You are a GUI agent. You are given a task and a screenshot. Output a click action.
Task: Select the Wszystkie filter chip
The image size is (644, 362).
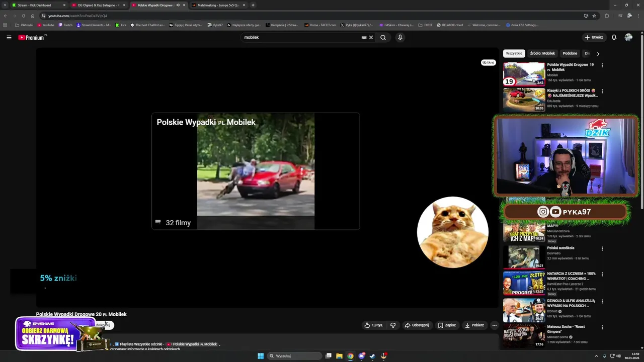(x=514, y=53)
